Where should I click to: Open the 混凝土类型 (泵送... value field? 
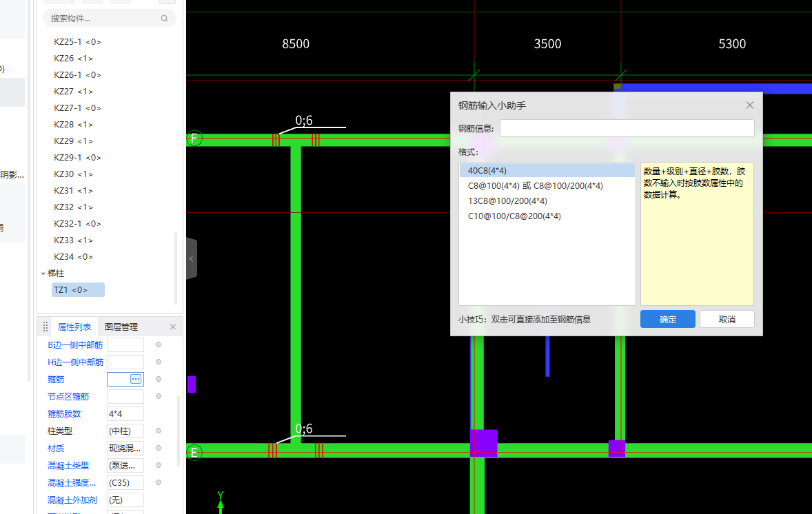click(x=125, y=465)
